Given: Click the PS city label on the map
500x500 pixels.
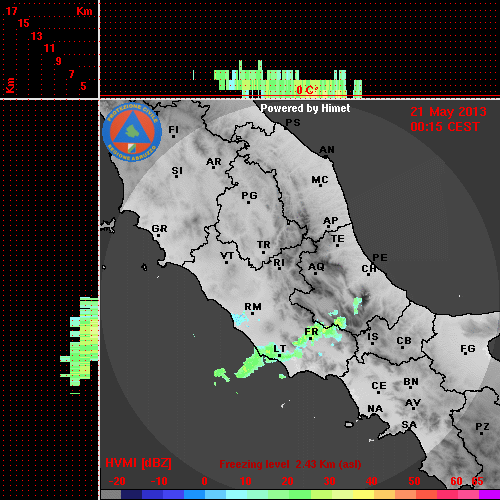Looking at the screenshot, I should 293,122.
